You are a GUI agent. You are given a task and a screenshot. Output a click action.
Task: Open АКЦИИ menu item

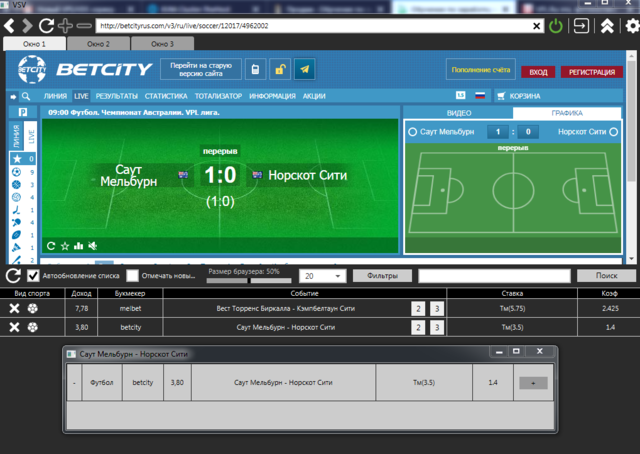(314, 96)
